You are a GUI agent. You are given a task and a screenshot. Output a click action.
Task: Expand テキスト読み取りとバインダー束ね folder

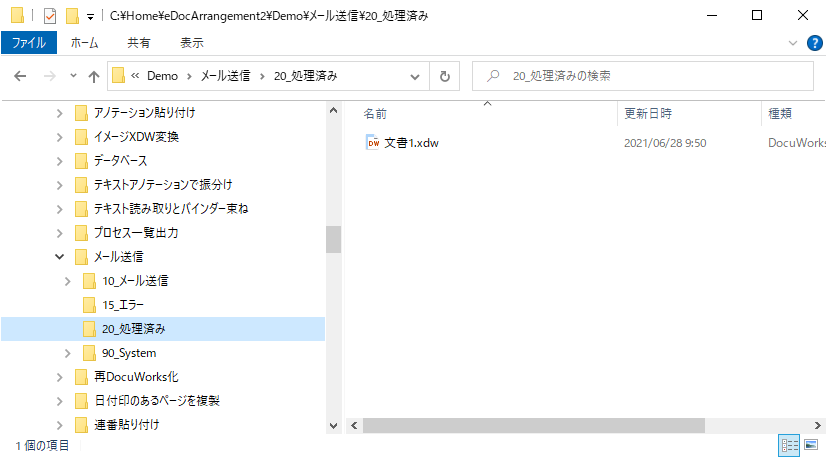[x=60, y=209]
